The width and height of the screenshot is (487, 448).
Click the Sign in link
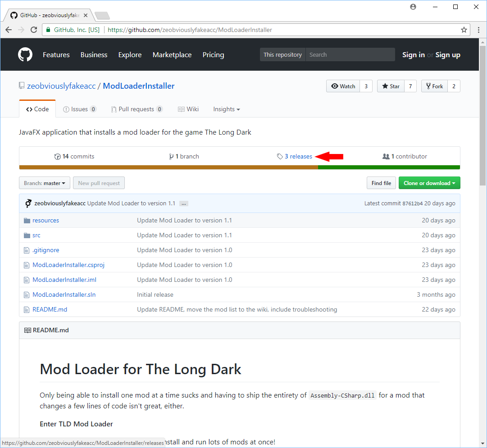click(x=414, y=55)
